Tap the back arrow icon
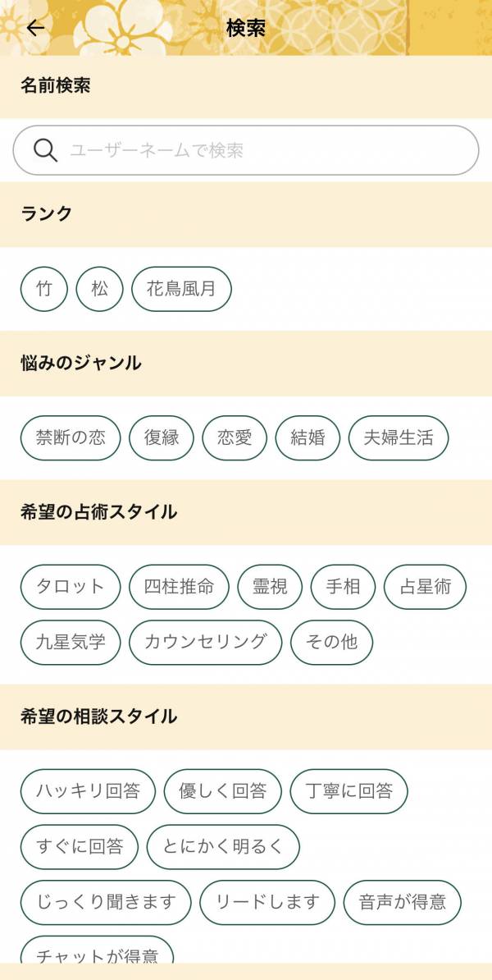 point(35,28)
